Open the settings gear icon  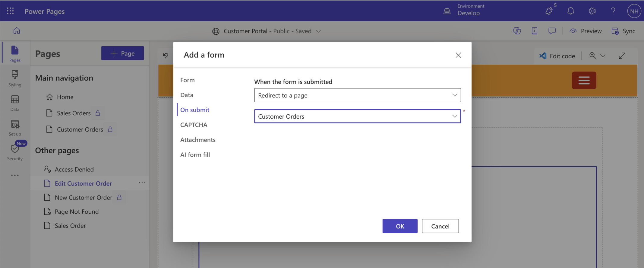point(592,11)
